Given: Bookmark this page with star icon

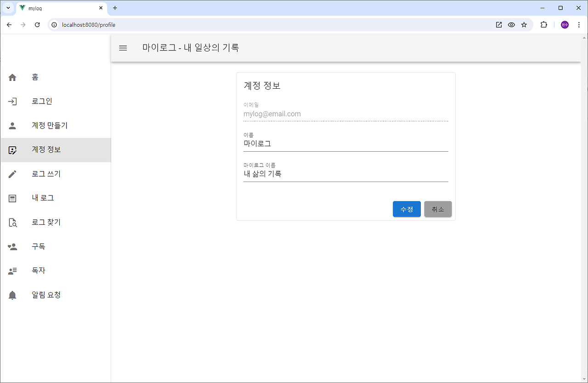Looking at the screenshot, I should click(524, 25).
